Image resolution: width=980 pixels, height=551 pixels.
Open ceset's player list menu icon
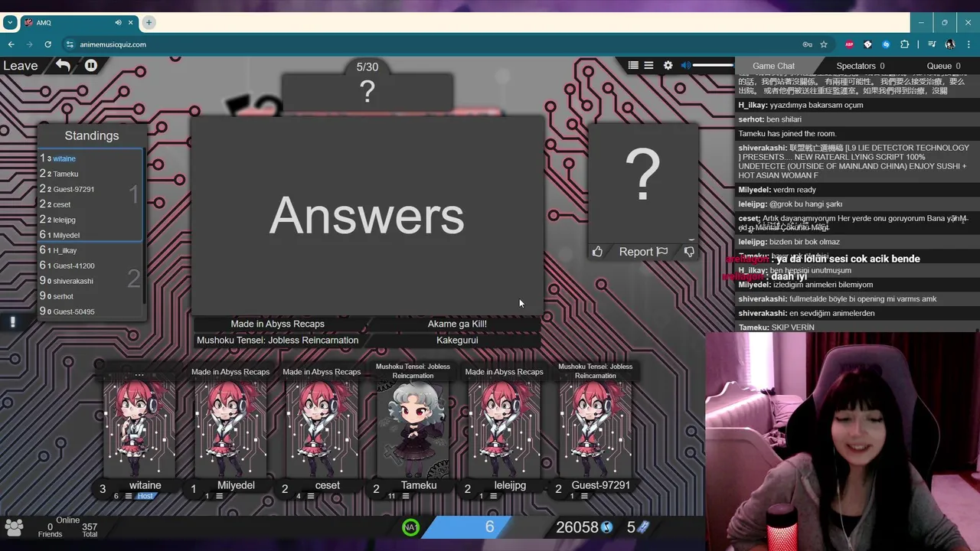(x=311, y=496)
